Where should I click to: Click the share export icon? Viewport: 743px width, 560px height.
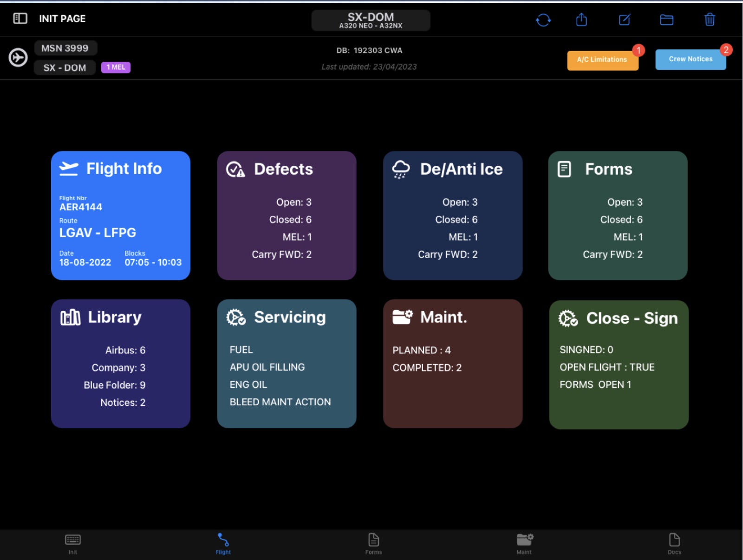pyautogui.click(x=581, y=20)
